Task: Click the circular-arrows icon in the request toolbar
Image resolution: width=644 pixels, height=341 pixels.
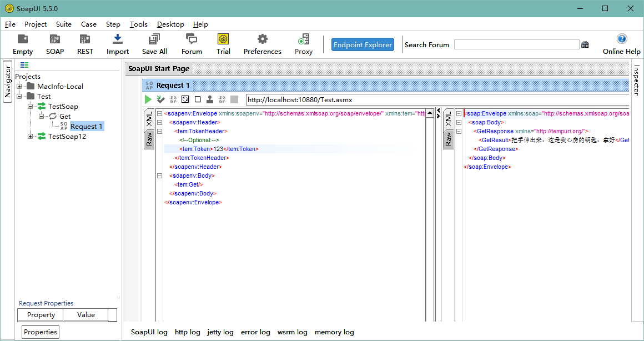Action: [185, 99]
